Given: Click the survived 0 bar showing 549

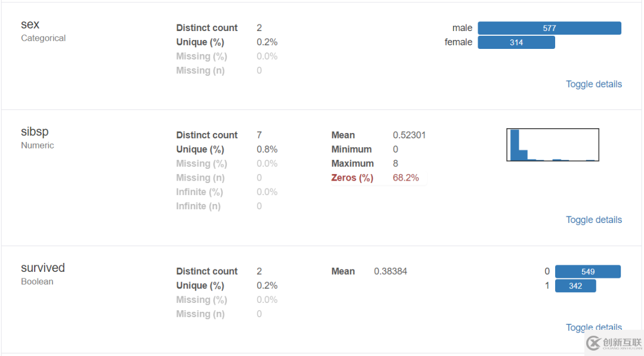Looking at the screenshot, I should pyautogui.click(x=588, y=272).
